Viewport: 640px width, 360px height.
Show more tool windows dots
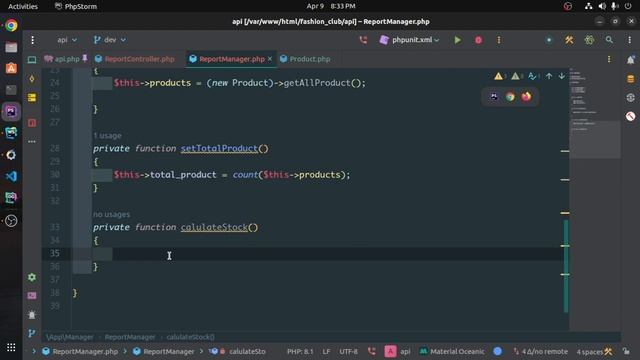[32, 142]
